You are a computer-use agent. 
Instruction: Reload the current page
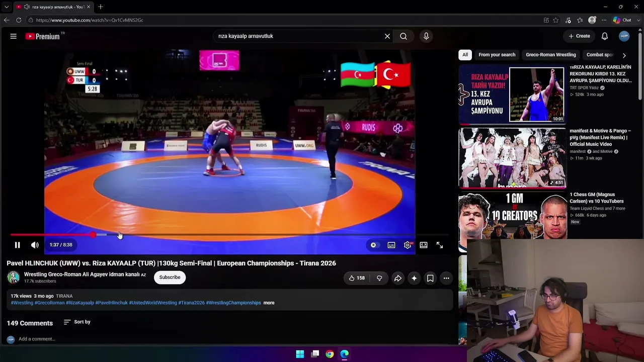19,20
